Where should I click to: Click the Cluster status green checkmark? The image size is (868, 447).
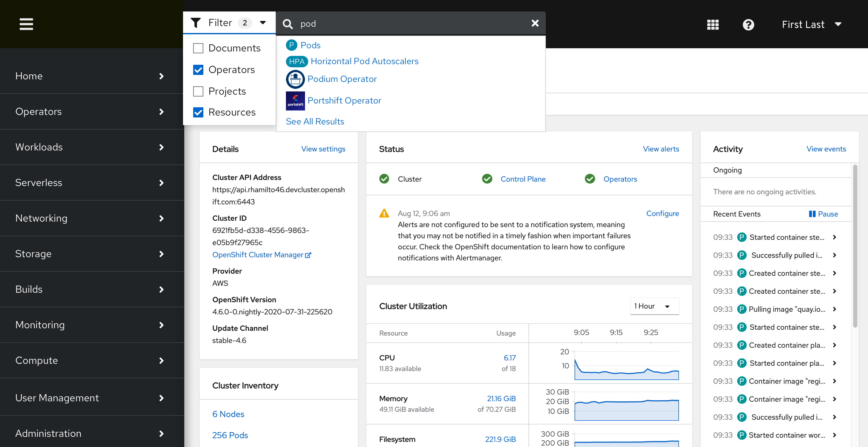(384, 179)
